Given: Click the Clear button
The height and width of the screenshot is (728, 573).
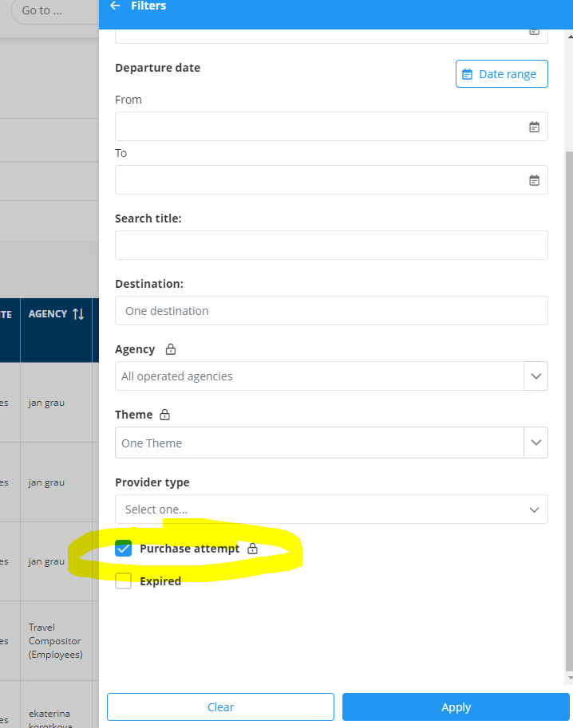Looking at the screenshot, I should [220, 707].
